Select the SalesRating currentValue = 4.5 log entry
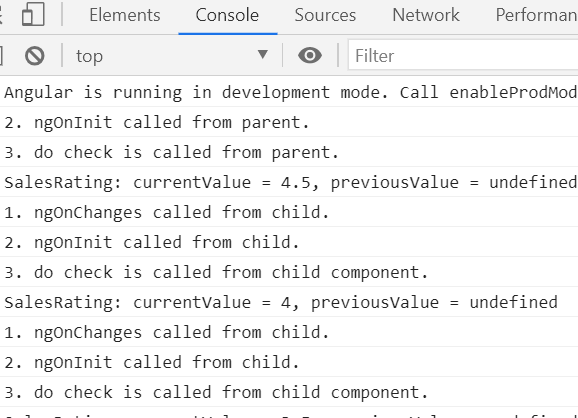578x418 pixels. [289, 182]
